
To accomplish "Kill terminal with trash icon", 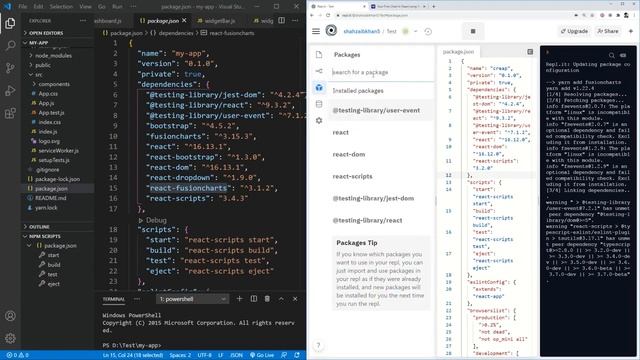I will tap(267, 299).
